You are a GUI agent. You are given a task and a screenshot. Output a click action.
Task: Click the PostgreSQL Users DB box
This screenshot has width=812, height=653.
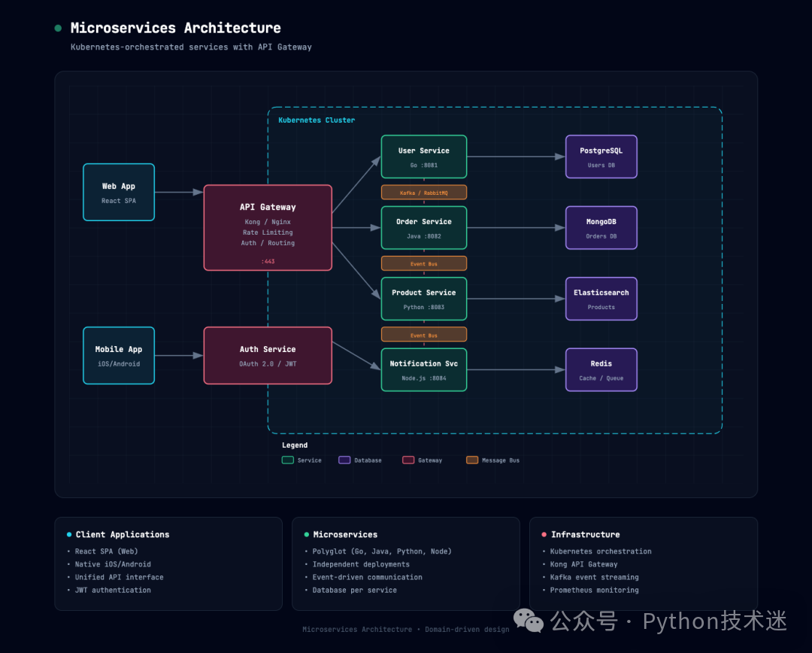point(601,156)
